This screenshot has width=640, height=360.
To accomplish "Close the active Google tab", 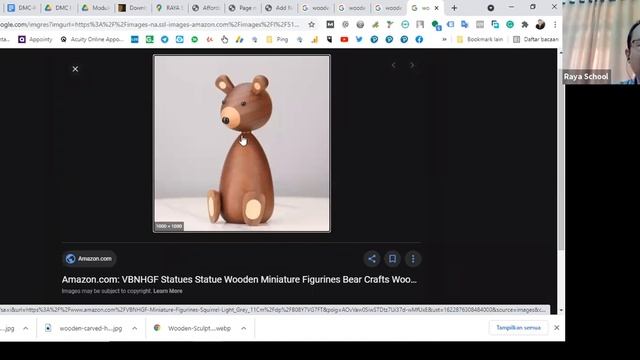I will (x=436, y=8).
